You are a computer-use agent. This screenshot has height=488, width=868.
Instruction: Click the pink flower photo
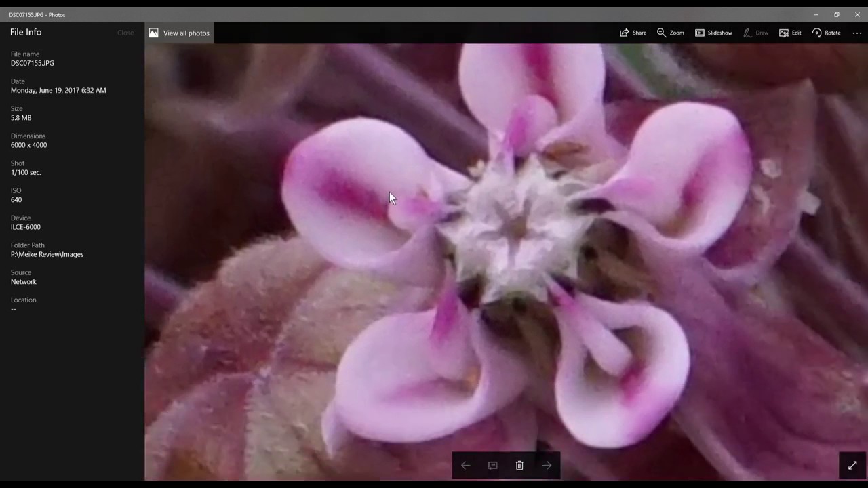point(506,262)
